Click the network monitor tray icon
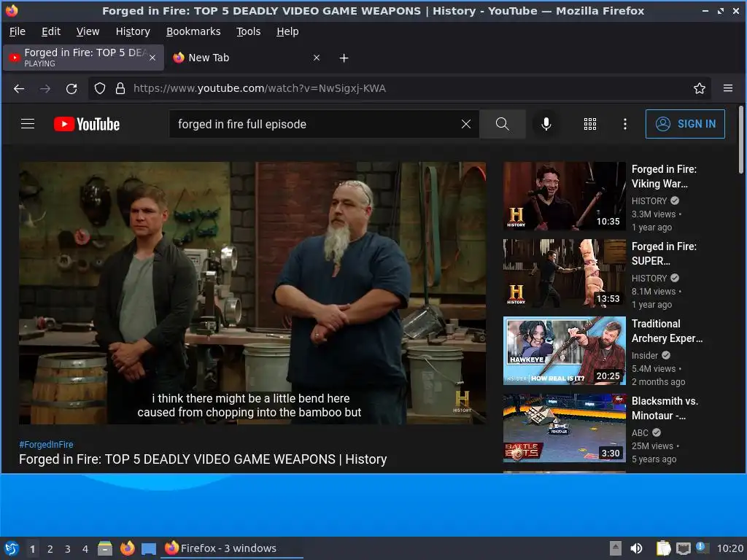This screenshot has height=560, width=747. pos(683,548)
